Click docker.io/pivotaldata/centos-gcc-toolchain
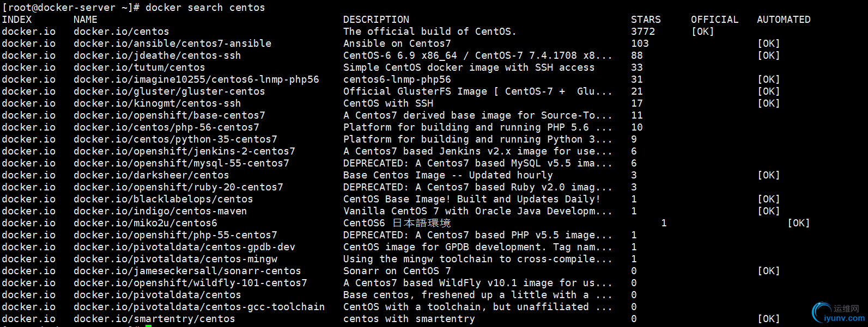 point(199,307)
